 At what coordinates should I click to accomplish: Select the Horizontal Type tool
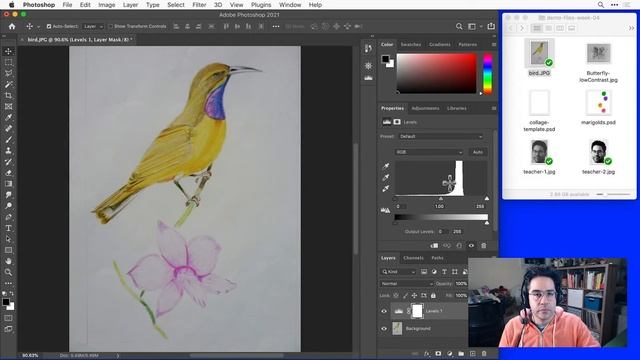8,228
